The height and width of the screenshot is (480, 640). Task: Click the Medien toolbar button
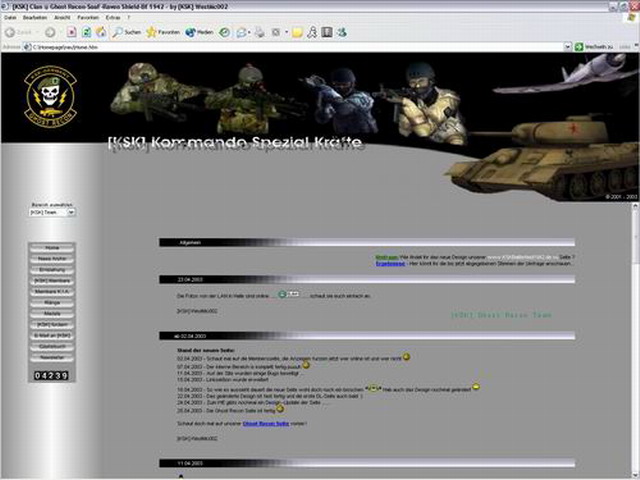pyautogui.click(x=198, y=32)
